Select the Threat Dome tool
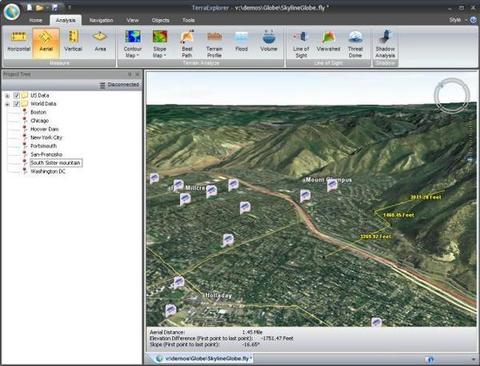480x366 pixels. point(355,44)
